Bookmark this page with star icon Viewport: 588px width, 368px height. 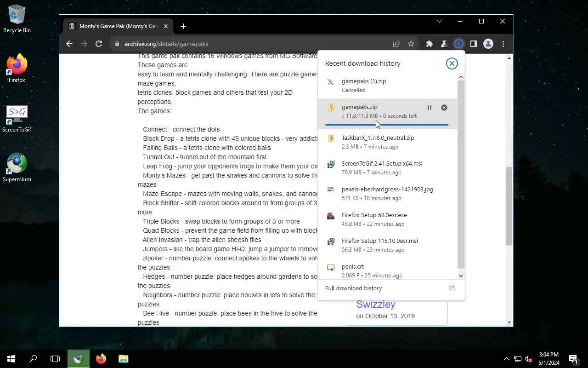pyautogui.click(x=411, y=44)
